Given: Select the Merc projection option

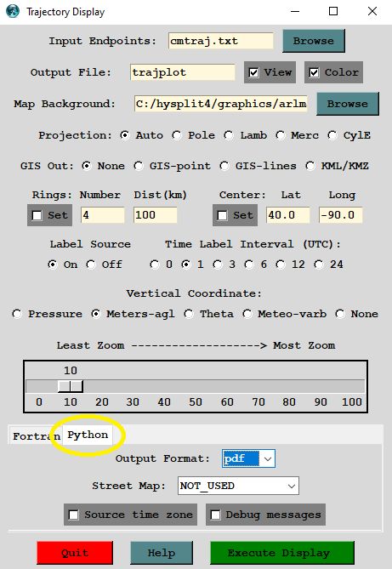Looking at the screenshot, I should pyautogui.click(x=281, y=135).
